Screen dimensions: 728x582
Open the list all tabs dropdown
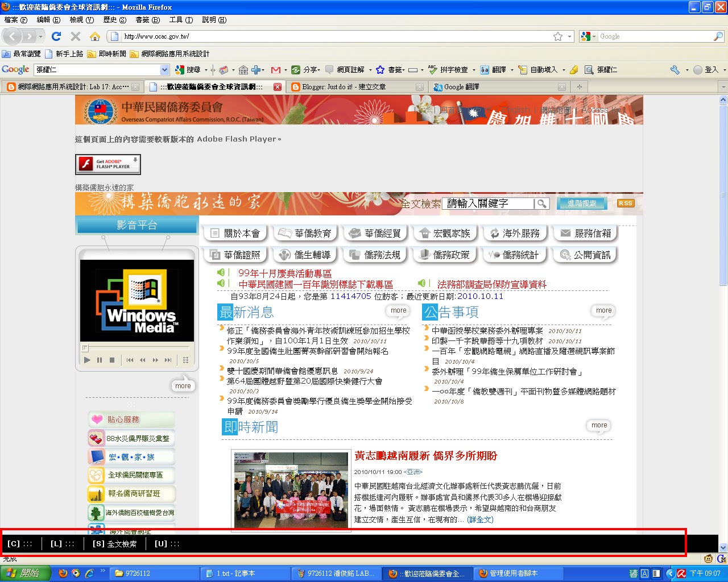723,87
